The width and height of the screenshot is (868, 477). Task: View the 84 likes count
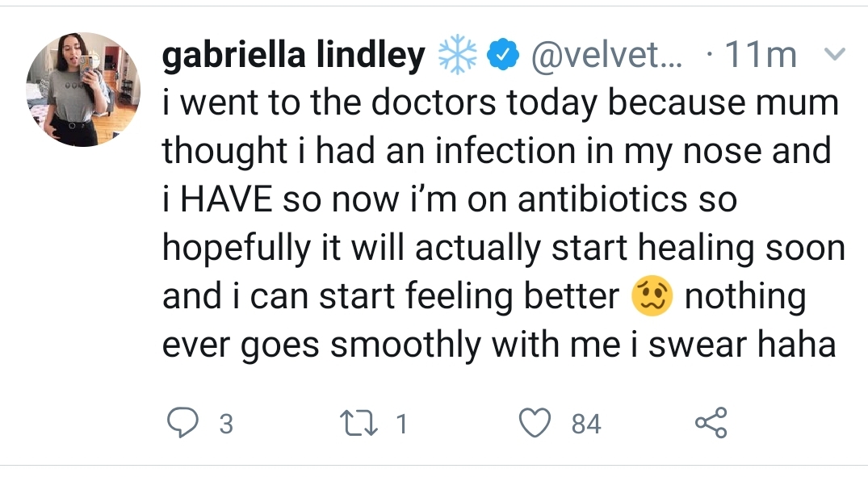tap(586, 424)
